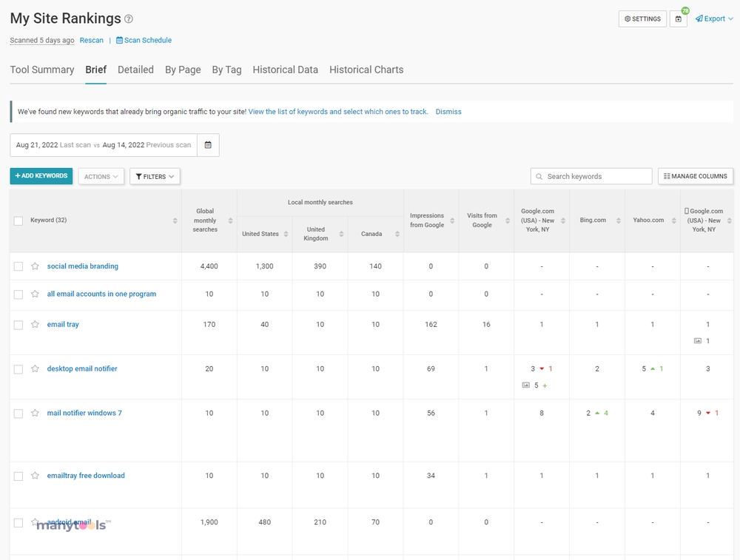
Task: Check the 'android email' row checkbox
Action: [x=18, y=523]
